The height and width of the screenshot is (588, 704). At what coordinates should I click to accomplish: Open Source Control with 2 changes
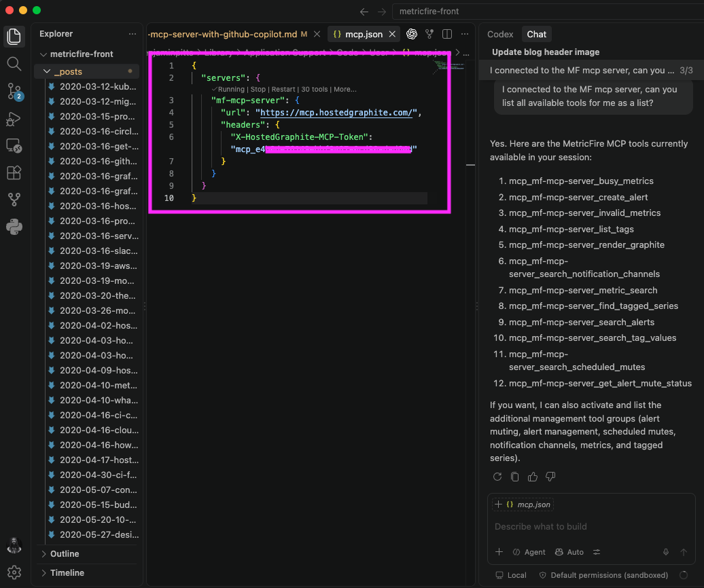point(14,92)
